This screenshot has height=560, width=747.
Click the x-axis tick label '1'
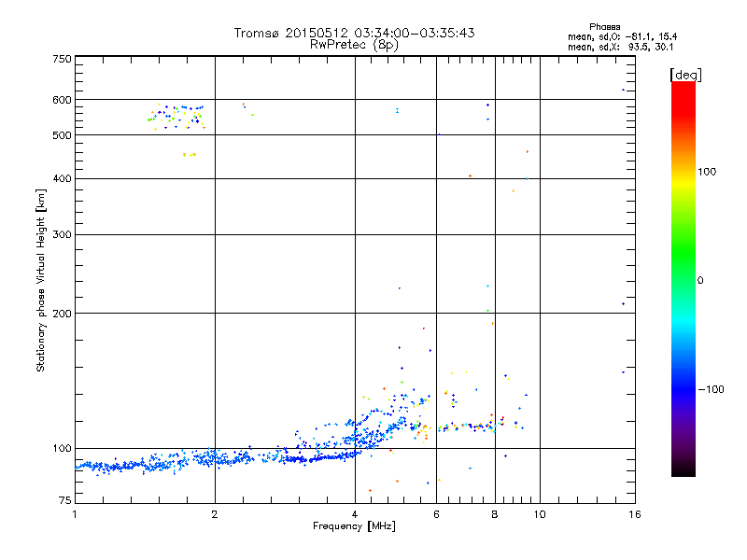(x=75, y=514)
